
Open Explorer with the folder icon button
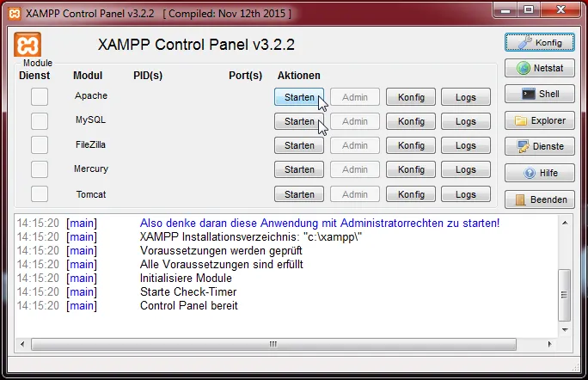(x=539, y=120)
